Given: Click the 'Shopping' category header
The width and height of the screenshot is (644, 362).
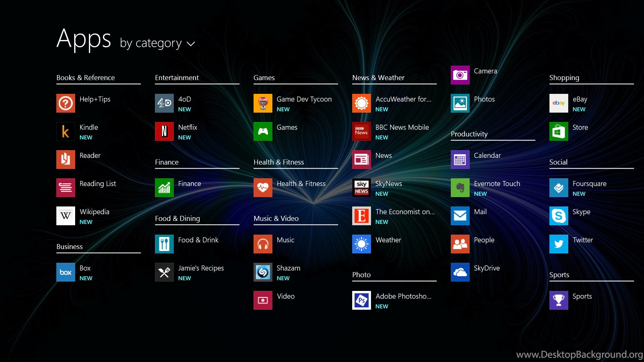Looking at the screenshot, I should tap(564, 78).
